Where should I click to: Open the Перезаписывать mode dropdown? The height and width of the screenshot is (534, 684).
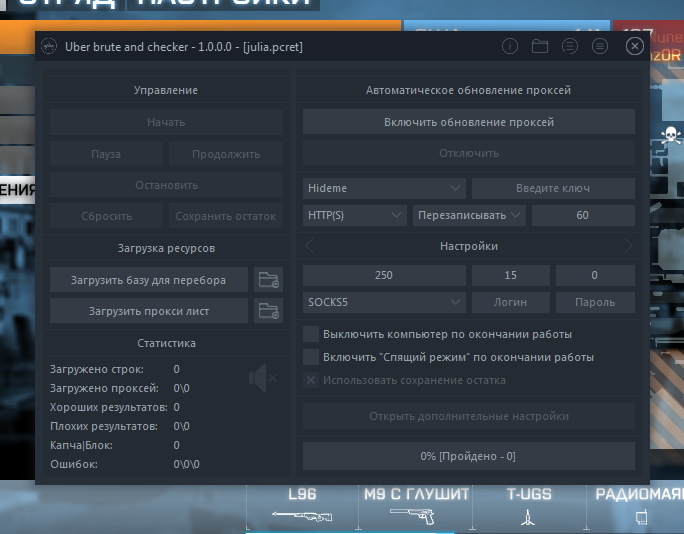tap(469, 215)
